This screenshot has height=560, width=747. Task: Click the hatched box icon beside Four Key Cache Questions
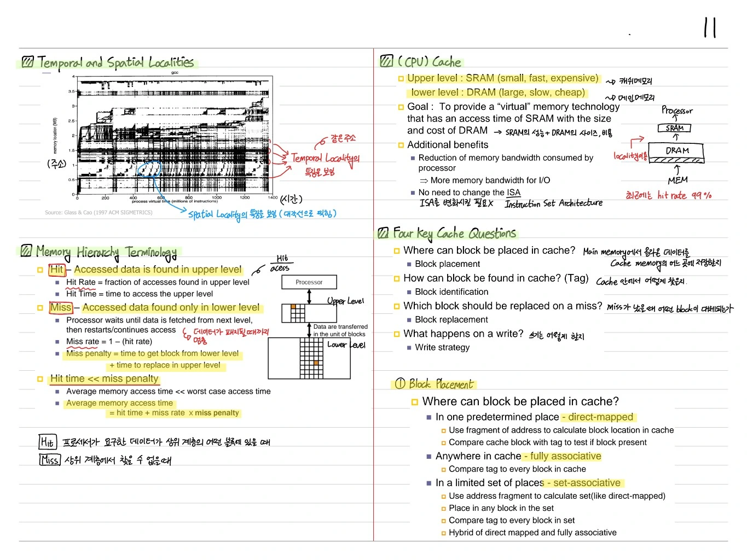point(383,233)
